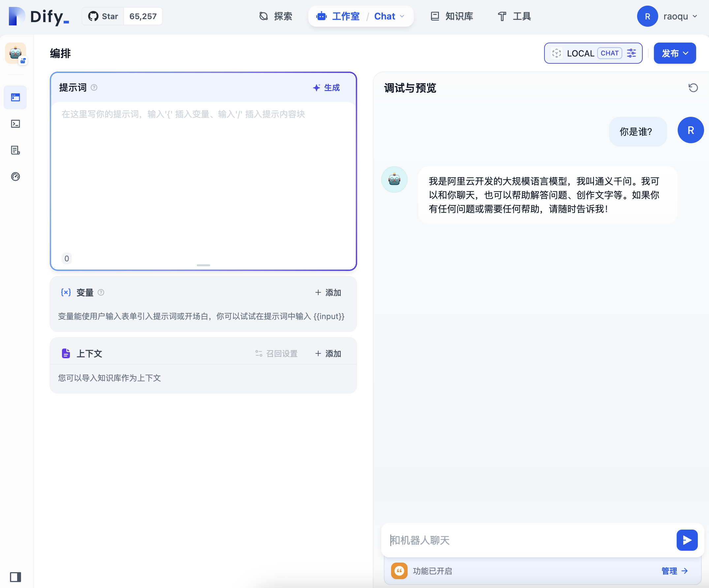Send message with the blue arrow button
Image resolution: width=709 pixels, height=588 pixels.
point(687,540)
